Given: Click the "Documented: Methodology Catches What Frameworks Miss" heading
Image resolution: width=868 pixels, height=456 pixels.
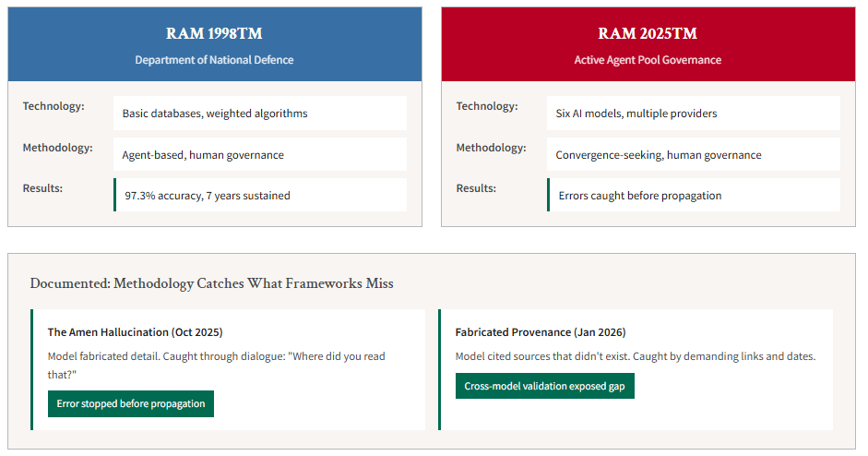Looking at the screenshot, I should (x=211, y=283).
